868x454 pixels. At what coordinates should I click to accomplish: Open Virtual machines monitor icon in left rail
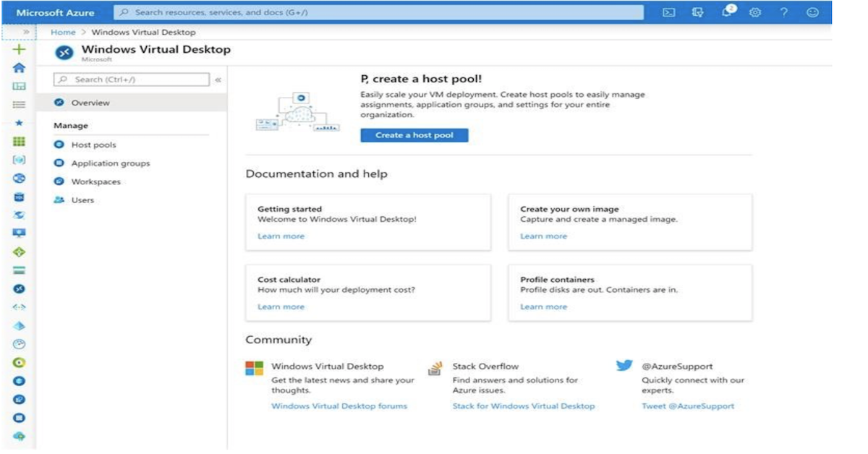pos(20,234)
